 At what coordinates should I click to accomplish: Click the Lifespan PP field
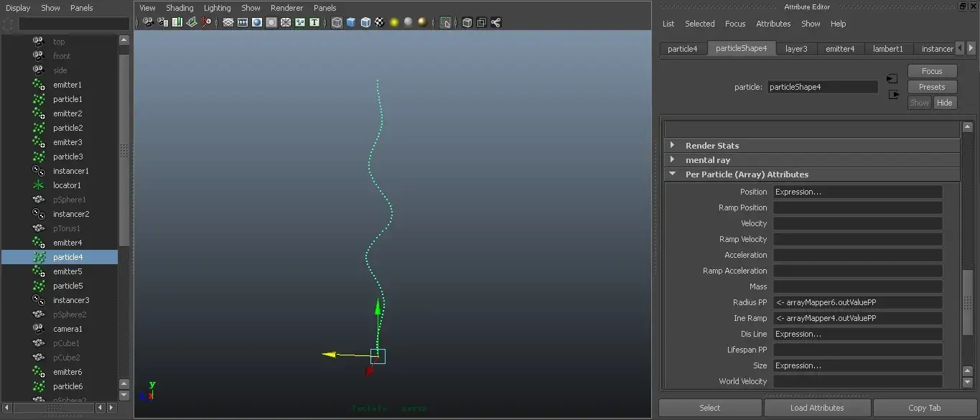[x=857, y=350]
